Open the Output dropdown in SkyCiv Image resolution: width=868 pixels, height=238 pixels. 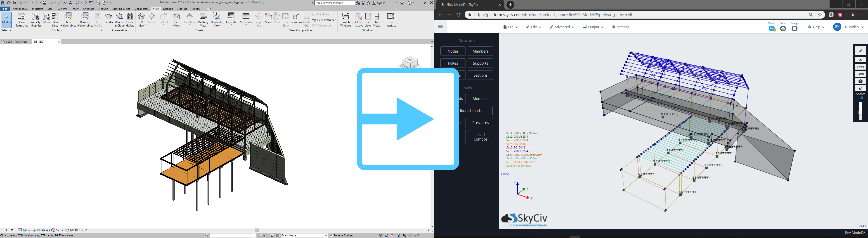pos(593,27)
